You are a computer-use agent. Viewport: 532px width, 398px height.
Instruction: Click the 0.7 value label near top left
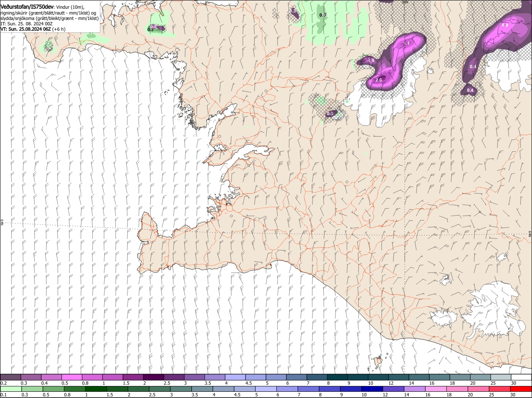click(150, 29)
